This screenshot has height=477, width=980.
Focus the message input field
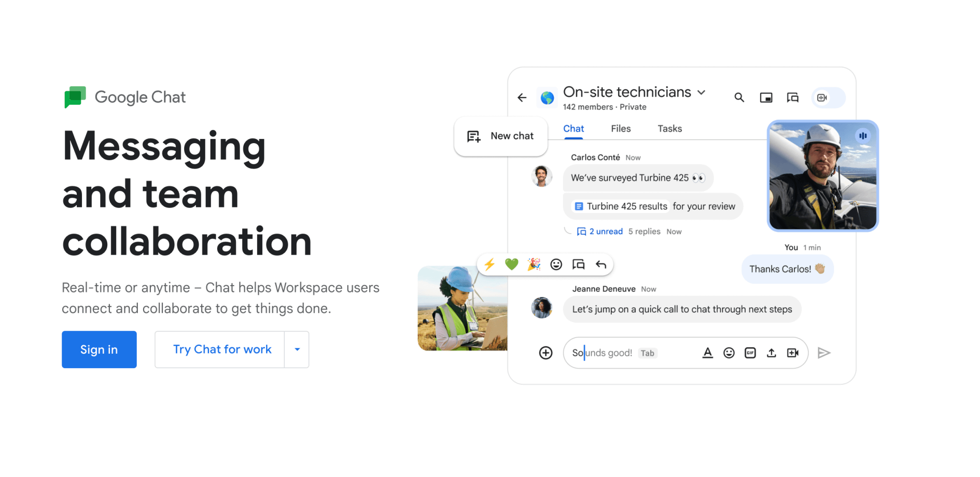tap(685, 353)
